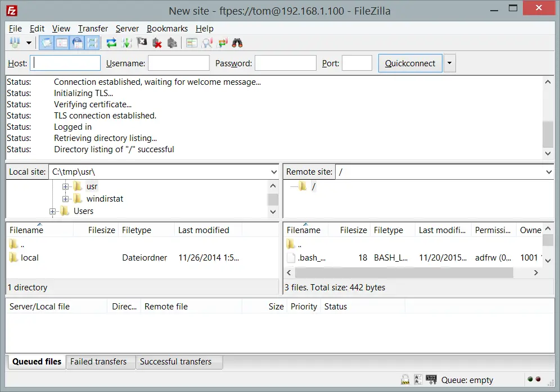Sort local files by Filetype column
Viewport: 560px width, 392px height.
(146, 230)
